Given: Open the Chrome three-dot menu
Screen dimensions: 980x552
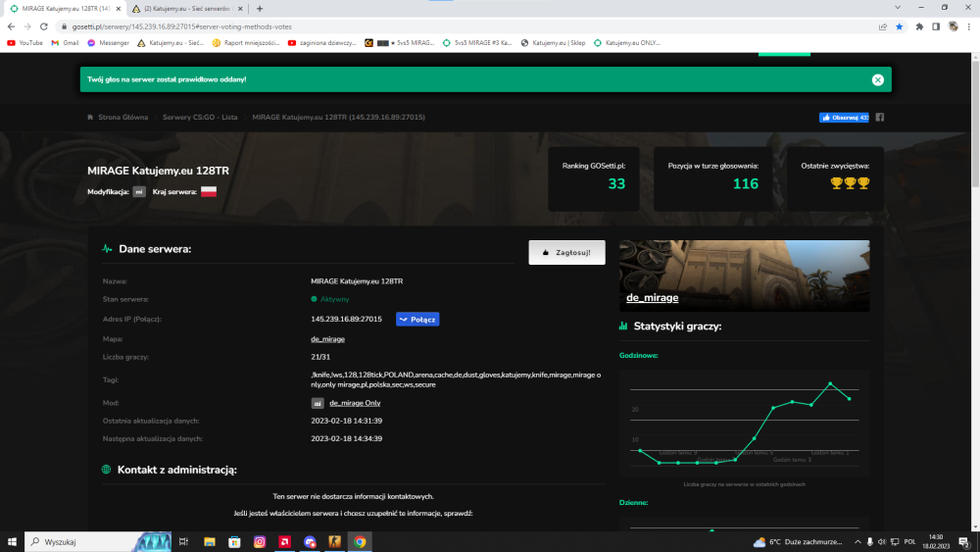Looking at the screenshot, I should [x=969, y=26].
